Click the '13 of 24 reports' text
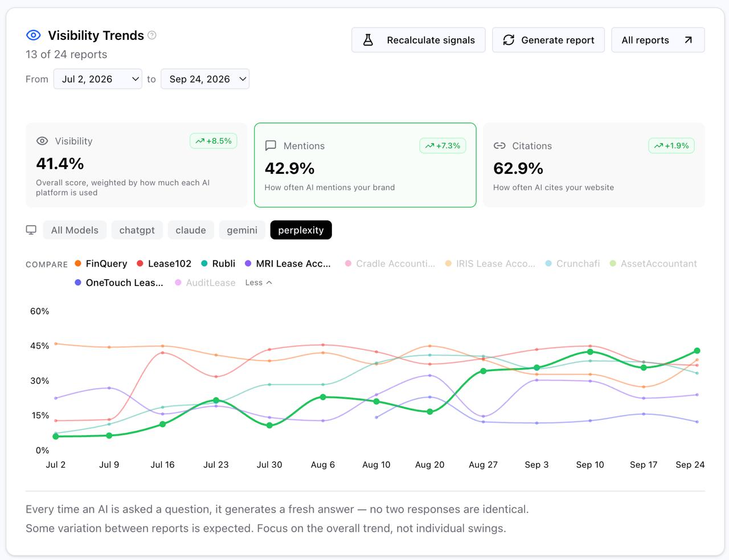Screen dimensions: 729x560 pos(66,55)
